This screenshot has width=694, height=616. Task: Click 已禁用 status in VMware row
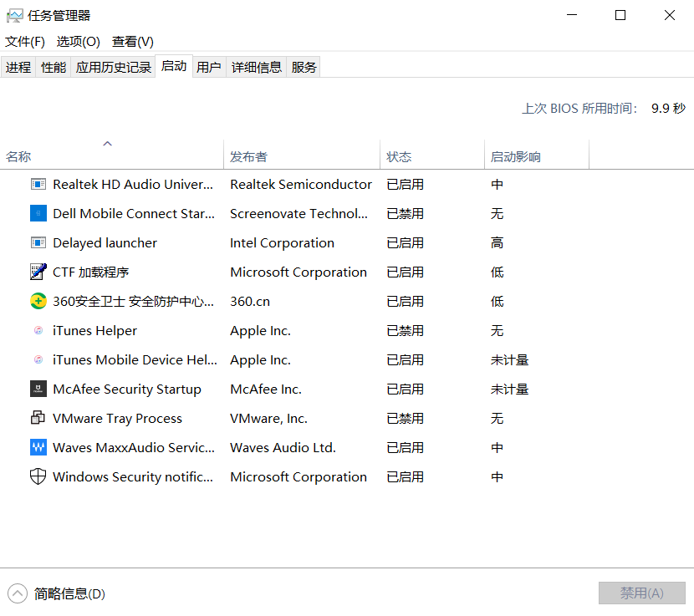405,418
